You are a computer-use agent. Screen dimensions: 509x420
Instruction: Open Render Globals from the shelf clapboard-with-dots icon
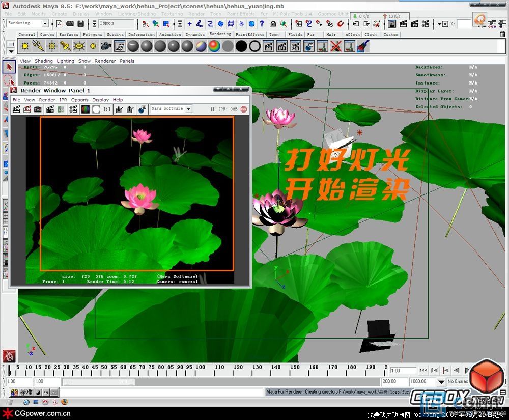(x=295, y=46)
